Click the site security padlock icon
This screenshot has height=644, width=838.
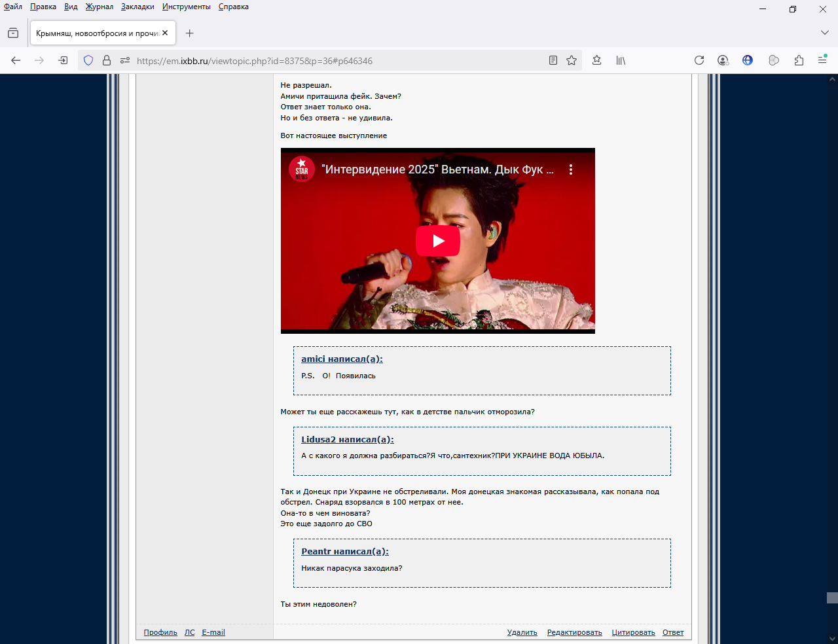(107, 60)
